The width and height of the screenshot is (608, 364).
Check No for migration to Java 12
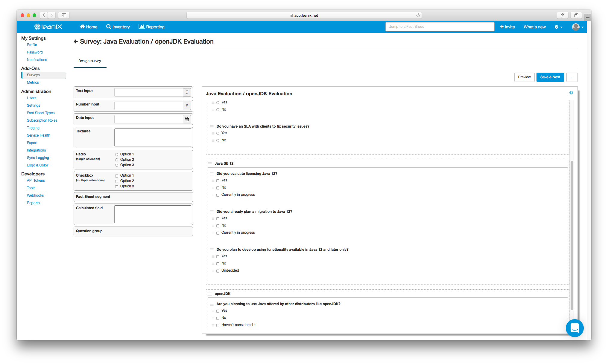pos(218,226)
